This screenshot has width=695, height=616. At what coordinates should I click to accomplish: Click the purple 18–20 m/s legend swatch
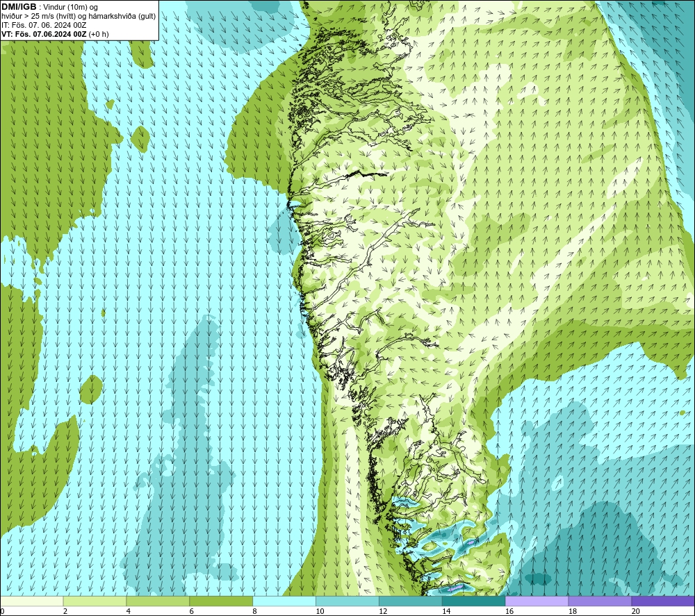[600, 601]
